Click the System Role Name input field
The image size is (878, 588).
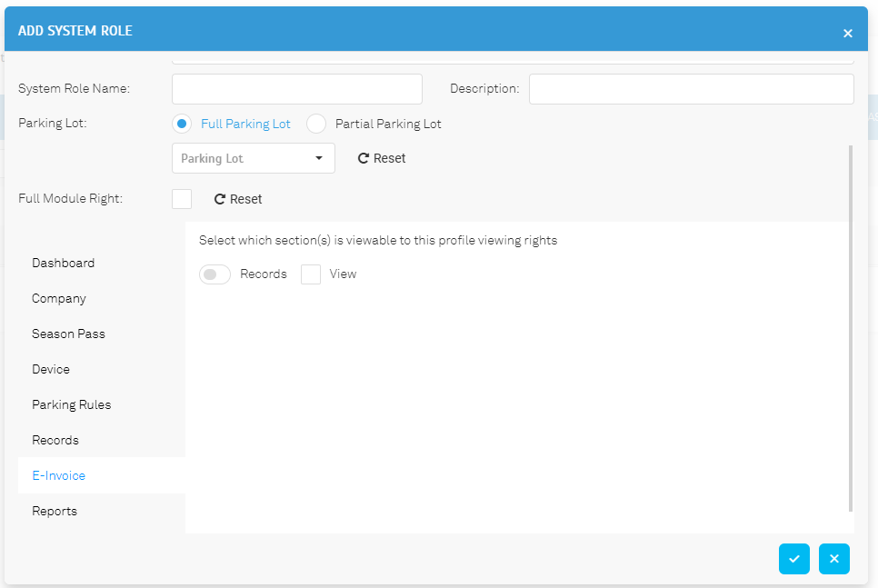coord(296,89)
